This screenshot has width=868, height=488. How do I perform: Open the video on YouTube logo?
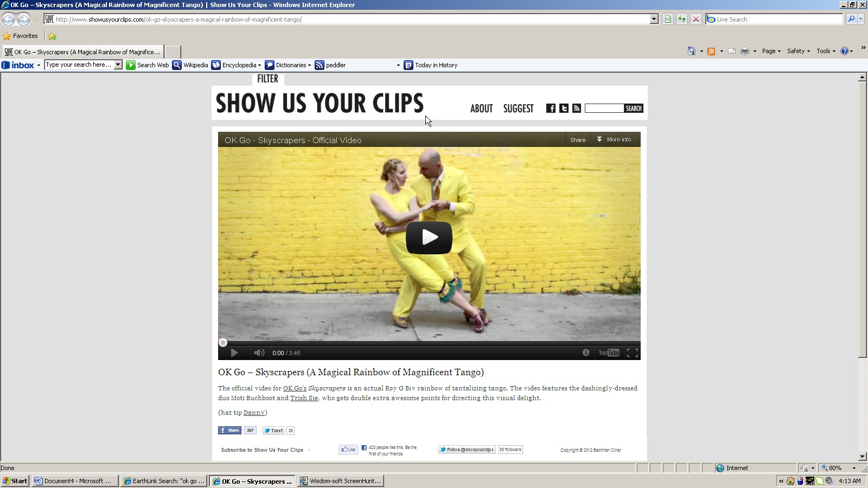click(x=609, y=352)
